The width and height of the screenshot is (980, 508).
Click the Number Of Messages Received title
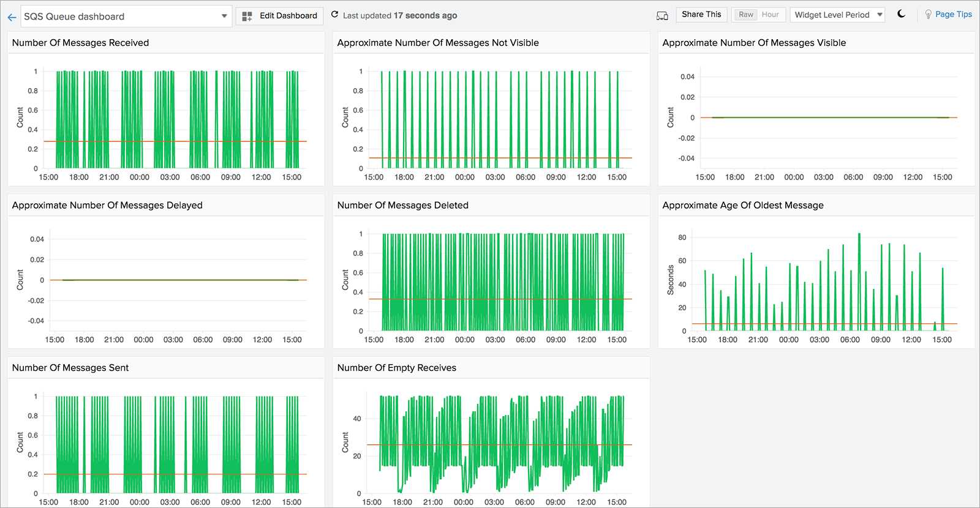tap(80, 43)
